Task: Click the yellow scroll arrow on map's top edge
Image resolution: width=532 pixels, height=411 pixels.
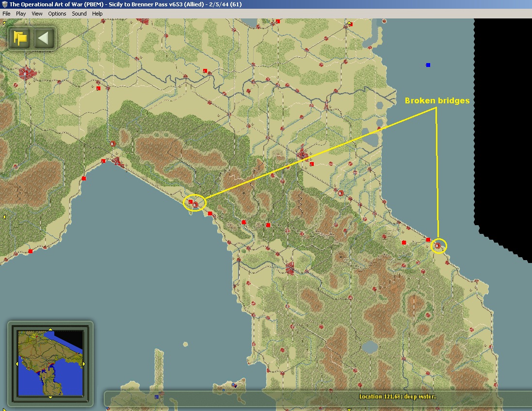Action: [349, 23]
